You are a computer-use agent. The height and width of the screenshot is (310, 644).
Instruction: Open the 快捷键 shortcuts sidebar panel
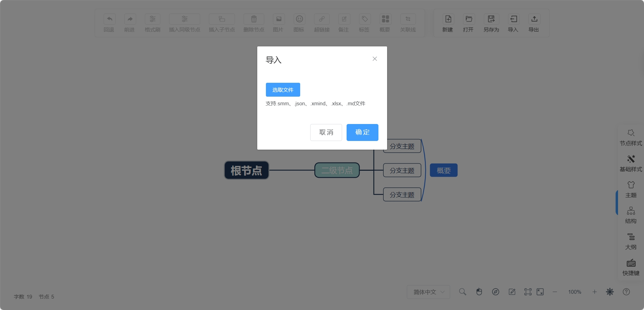[631, 267]
